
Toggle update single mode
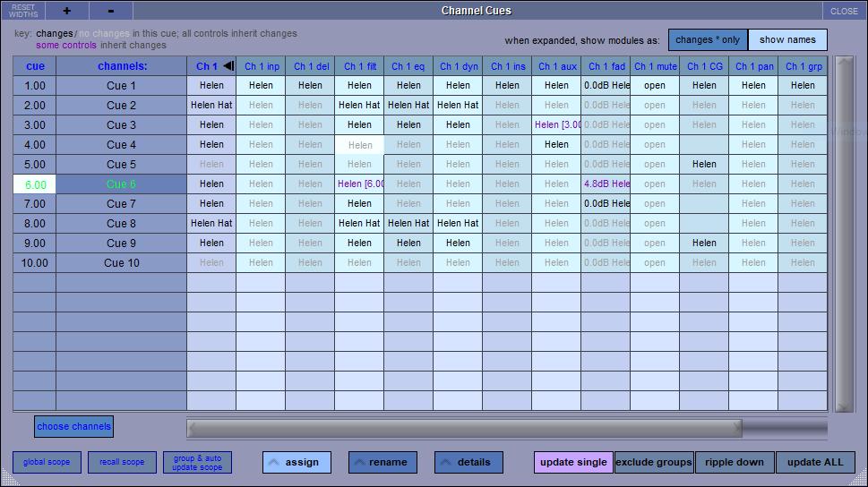[x=573, y=462]
